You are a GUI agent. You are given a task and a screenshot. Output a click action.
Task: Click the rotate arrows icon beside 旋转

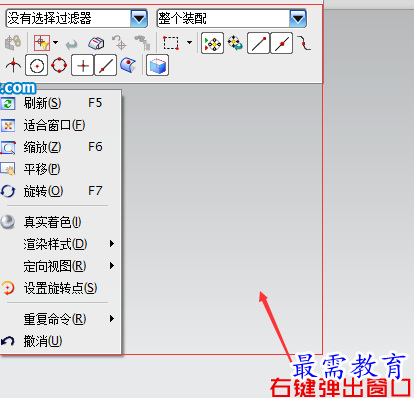tap(8, 191)
